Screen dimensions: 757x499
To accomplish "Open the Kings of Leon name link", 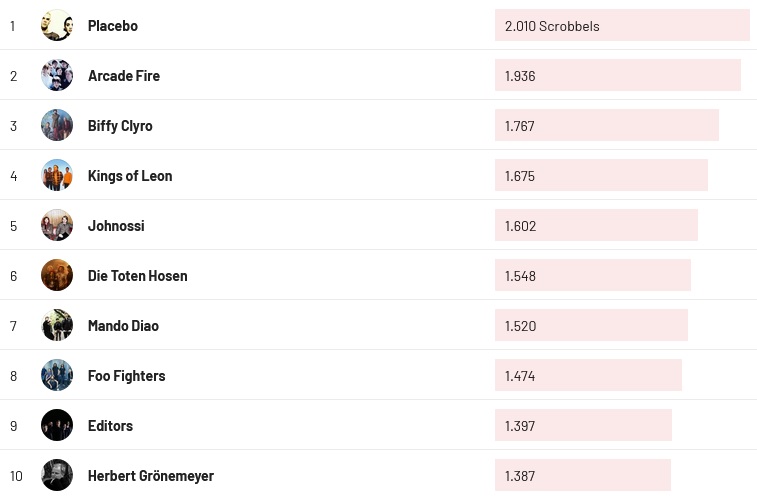I will 130,176.
